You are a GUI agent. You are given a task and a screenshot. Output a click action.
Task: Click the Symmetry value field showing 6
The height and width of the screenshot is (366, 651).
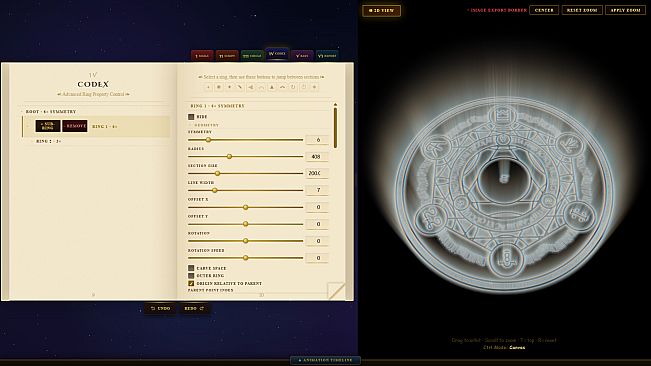(x=317, y=140)
